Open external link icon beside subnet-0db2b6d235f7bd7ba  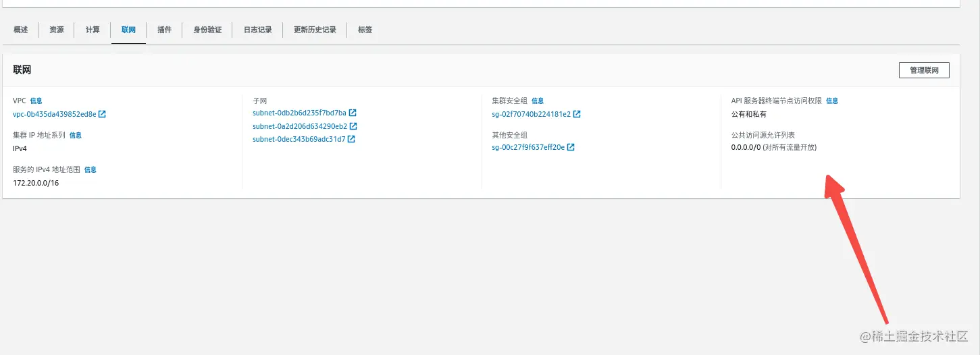pyautogui.click(x=353, y=113)
